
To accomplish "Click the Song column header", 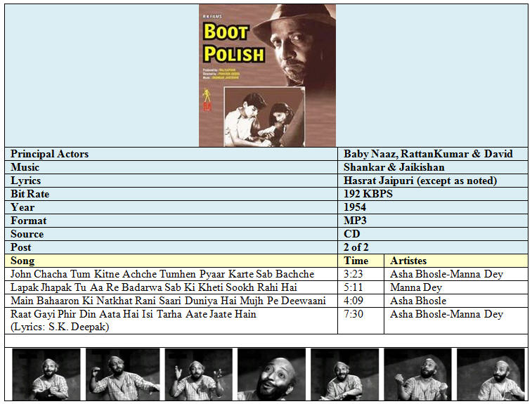I will click(x=22, y=261).
